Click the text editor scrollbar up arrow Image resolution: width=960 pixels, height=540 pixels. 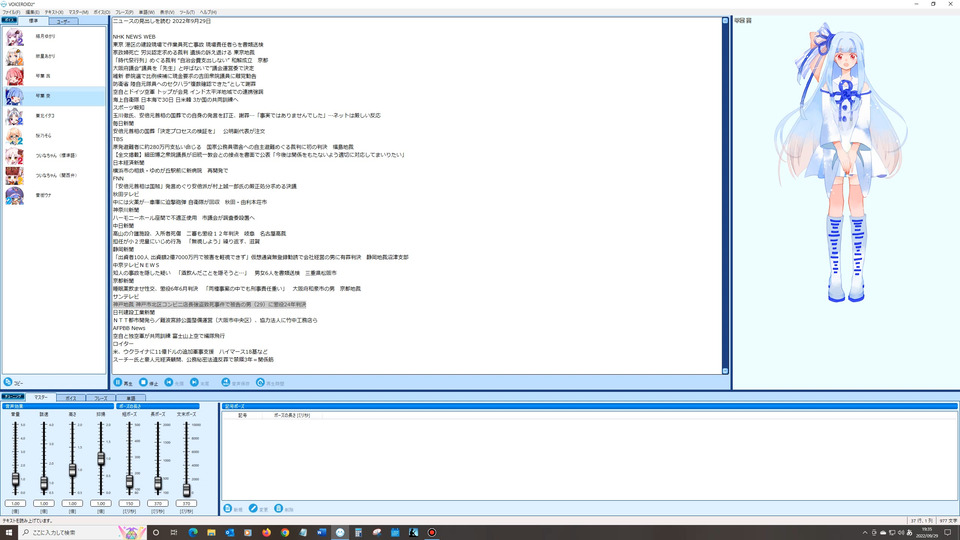click(726, 21)
